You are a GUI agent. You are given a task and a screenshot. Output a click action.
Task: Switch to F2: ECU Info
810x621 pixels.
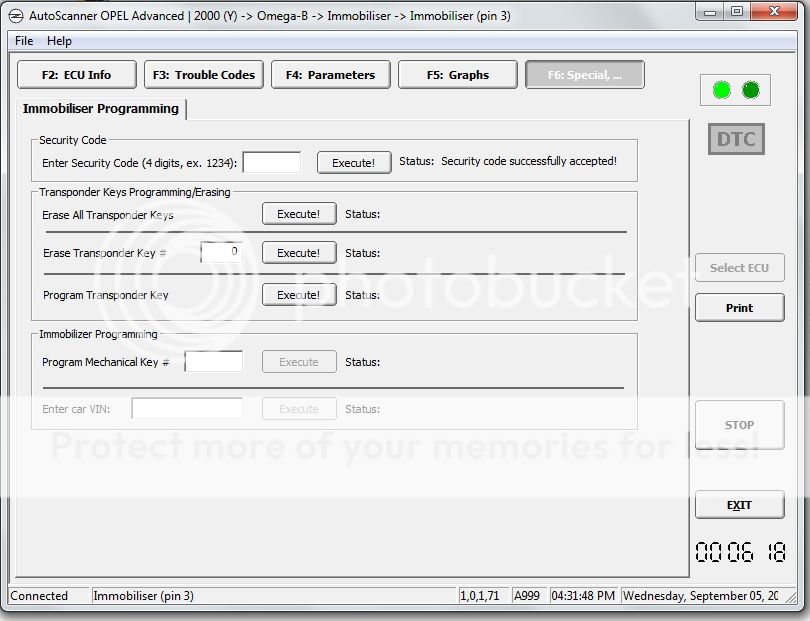76,75
